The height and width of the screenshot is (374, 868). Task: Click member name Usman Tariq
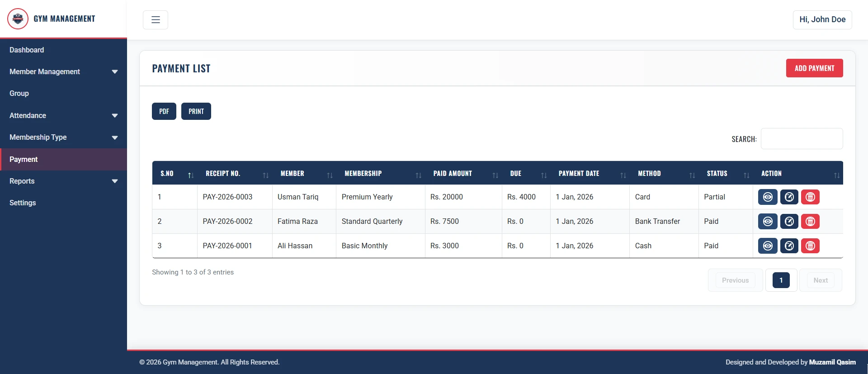click(298, 197)
